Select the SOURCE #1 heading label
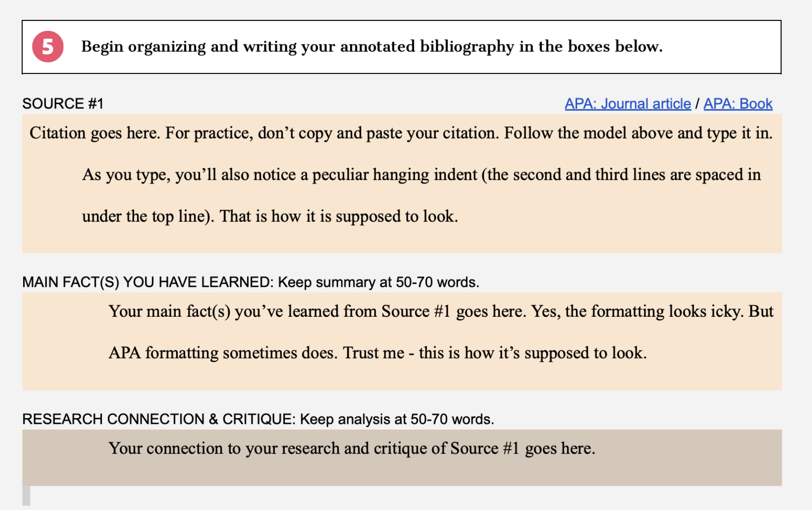Viewport: 812px width, 510px height. pyautogui.click(x=63, y=104)
